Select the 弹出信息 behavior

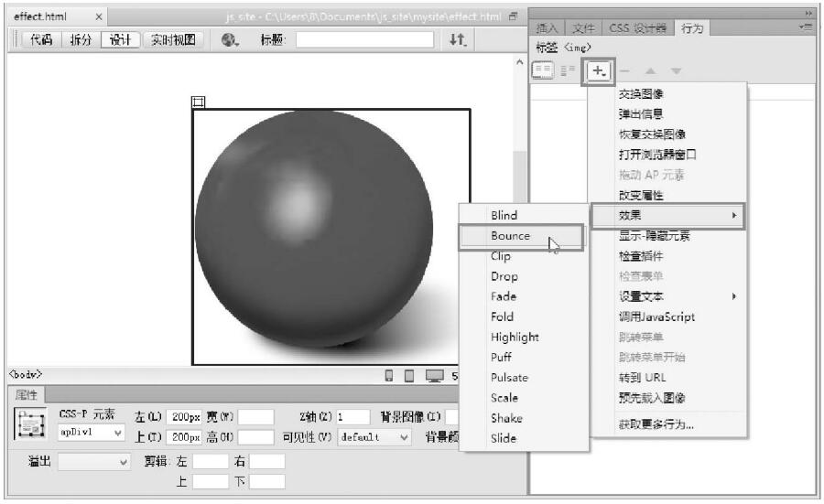641,114
